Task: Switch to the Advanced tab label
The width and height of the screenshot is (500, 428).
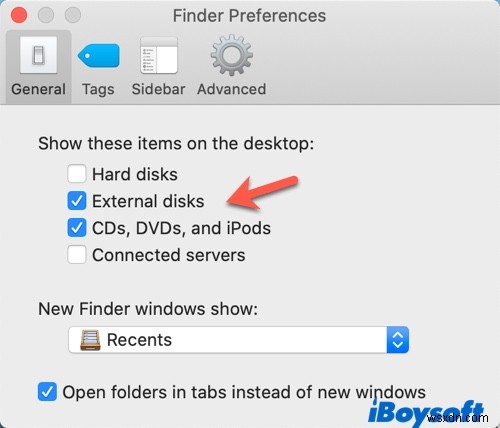Action: (x=232, y=89)
